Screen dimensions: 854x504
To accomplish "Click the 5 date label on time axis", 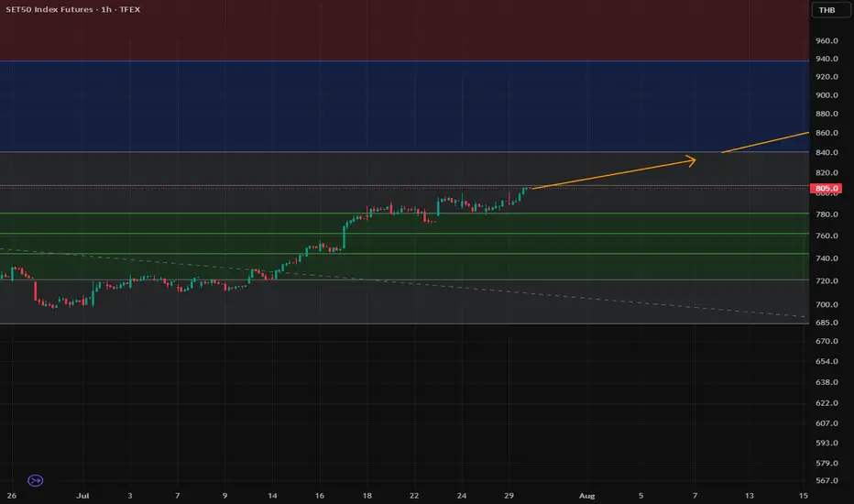I will (640, 496).
